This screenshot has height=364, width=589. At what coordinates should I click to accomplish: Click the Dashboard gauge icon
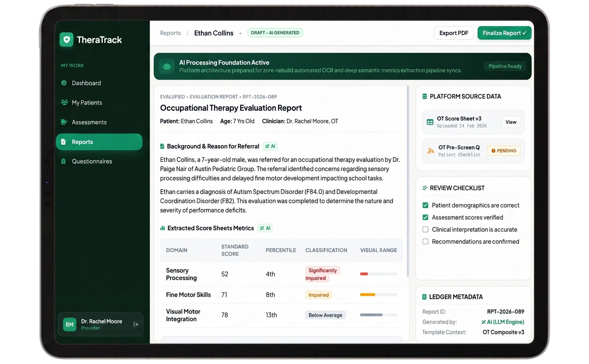click(x=64, y=83)
